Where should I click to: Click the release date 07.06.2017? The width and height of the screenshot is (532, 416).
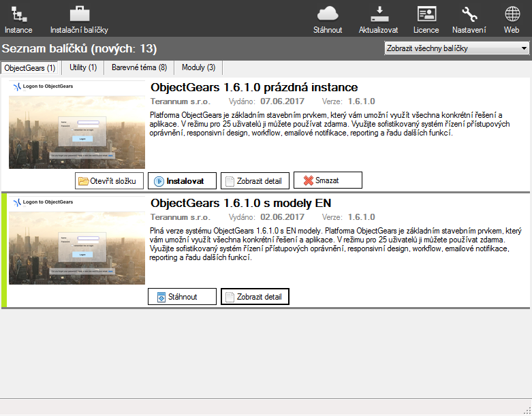click(x=282, y=101)
